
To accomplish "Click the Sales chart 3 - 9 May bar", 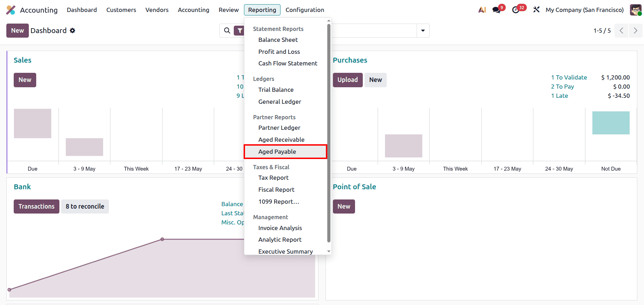I will 84,147.
